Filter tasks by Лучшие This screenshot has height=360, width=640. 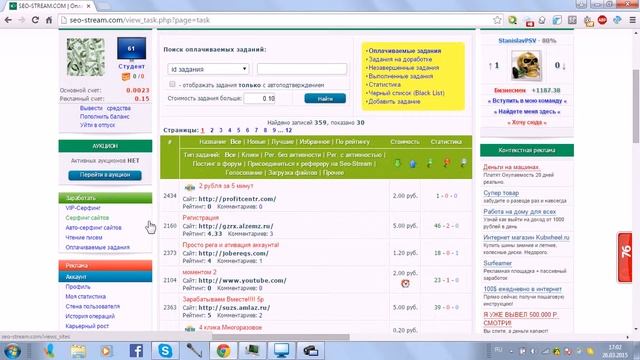pos(282,142)
